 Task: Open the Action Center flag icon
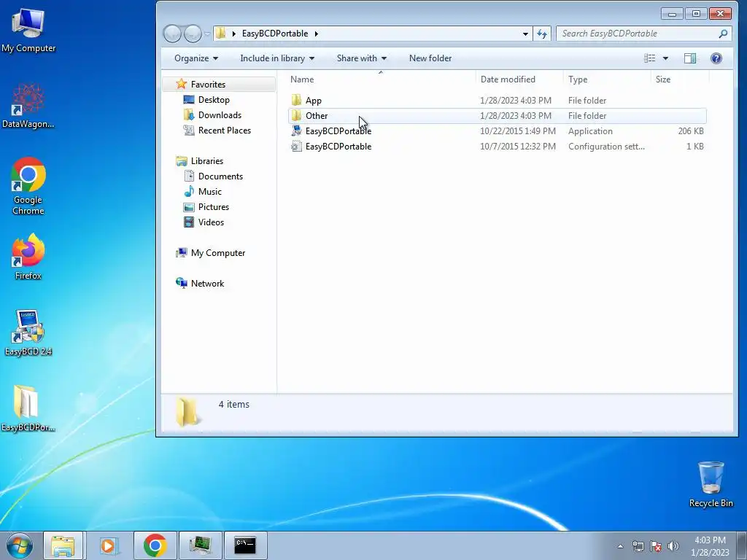click(656, 546)
